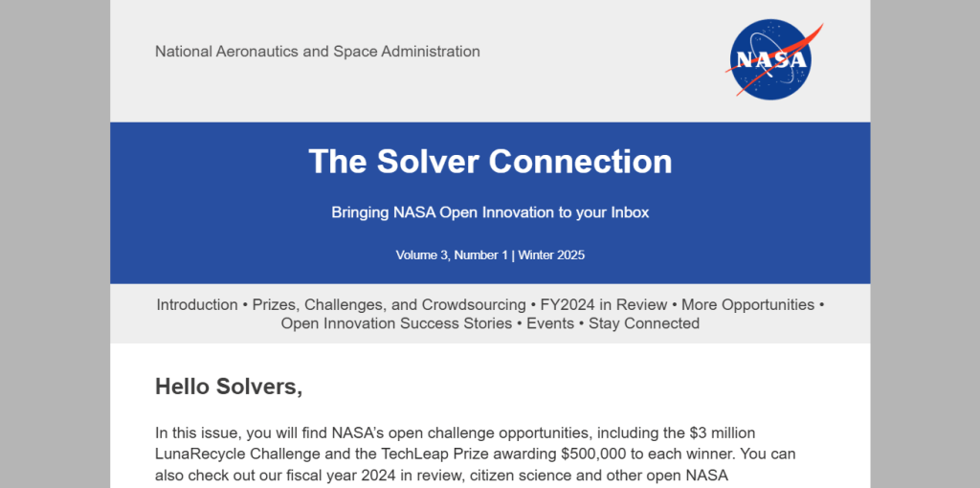Click the Volume 3, Number 1 issue text
This screenshot has height=488, width=980.
tap(451, 255)
